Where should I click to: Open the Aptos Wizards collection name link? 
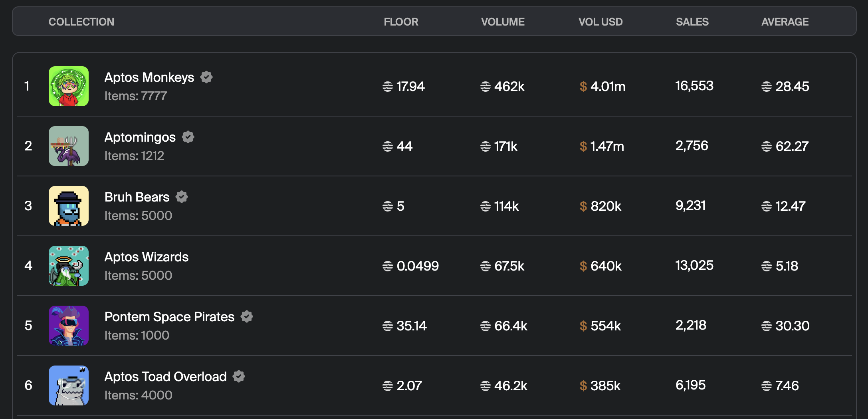pos(147,257)
